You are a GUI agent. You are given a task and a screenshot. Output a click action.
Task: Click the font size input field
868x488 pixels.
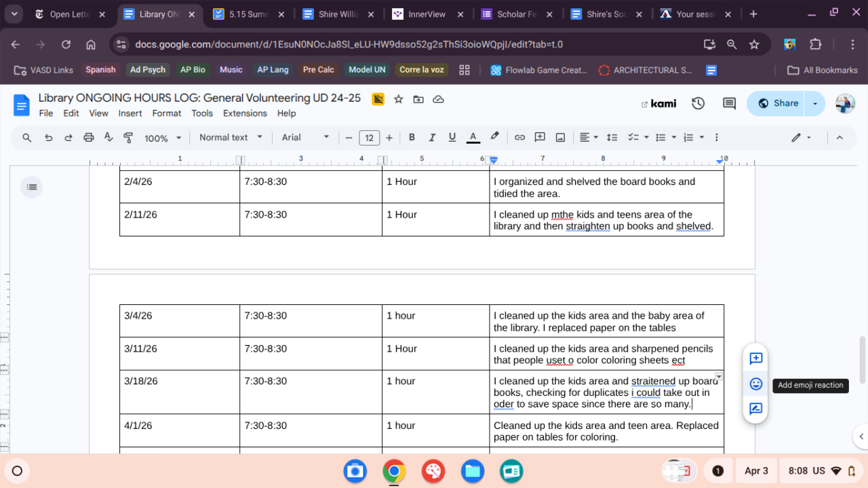click(369, 138)
